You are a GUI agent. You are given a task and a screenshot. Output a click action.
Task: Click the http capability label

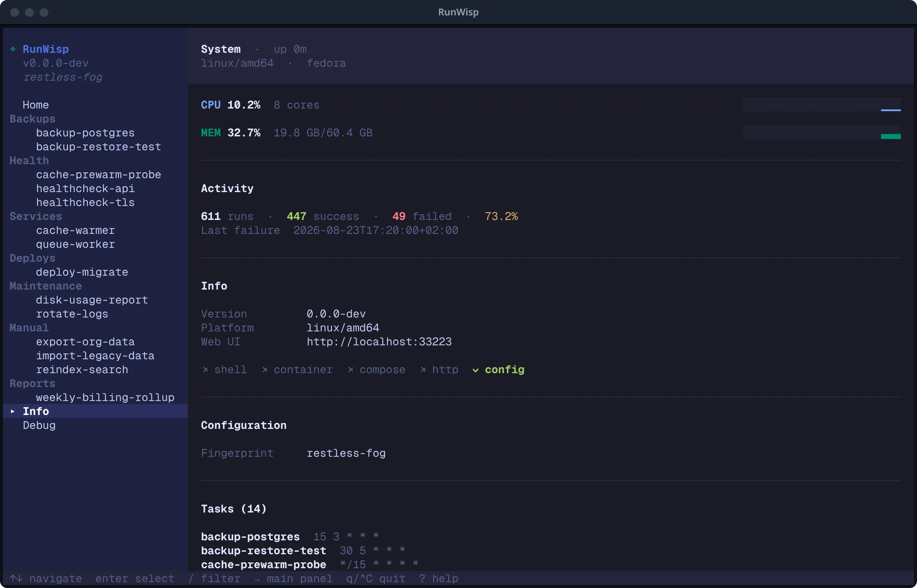coord(445,370)
